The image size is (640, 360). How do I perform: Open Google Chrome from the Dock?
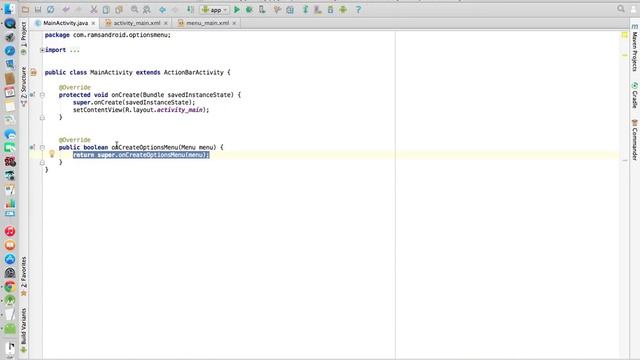tap(10, 287)
